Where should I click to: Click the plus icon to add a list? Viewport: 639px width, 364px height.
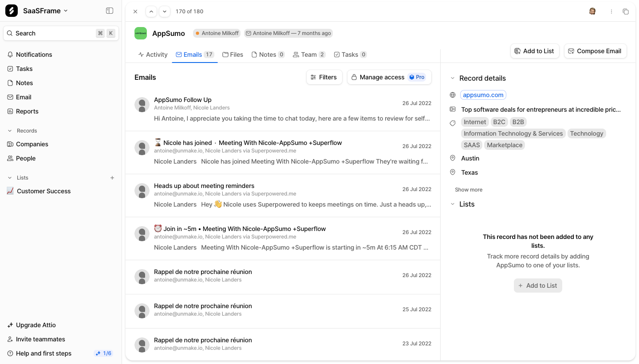tap(112, 178)
